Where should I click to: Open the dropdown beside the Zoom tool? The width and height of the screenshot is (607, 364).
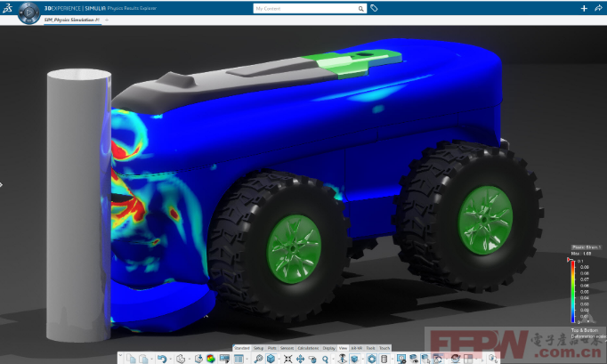coord(333,360)
